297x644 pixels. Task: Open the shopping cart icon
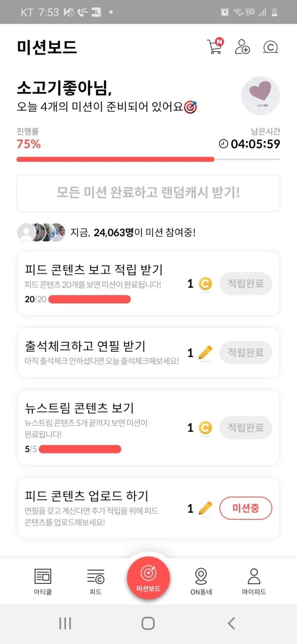[215, 47]
